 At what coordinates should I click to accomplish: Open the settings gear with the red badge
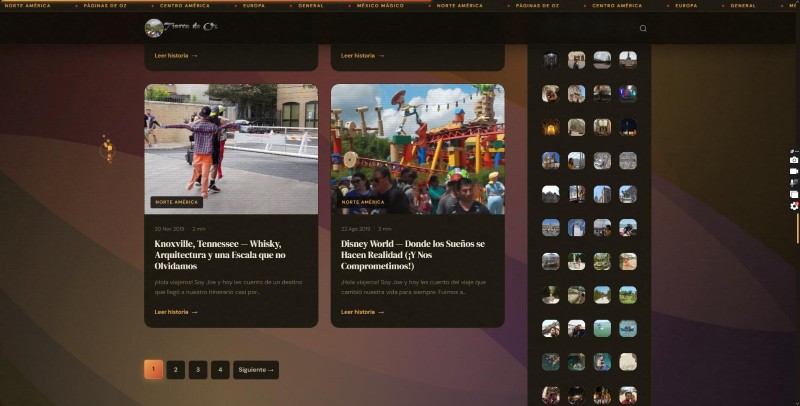pos(794,206)
